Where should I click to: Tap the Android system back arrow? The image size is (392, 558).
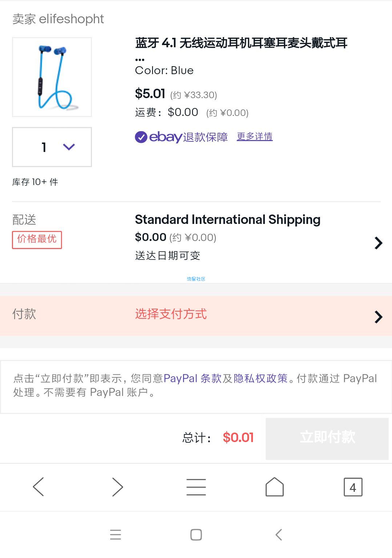[x=279, y=535]
